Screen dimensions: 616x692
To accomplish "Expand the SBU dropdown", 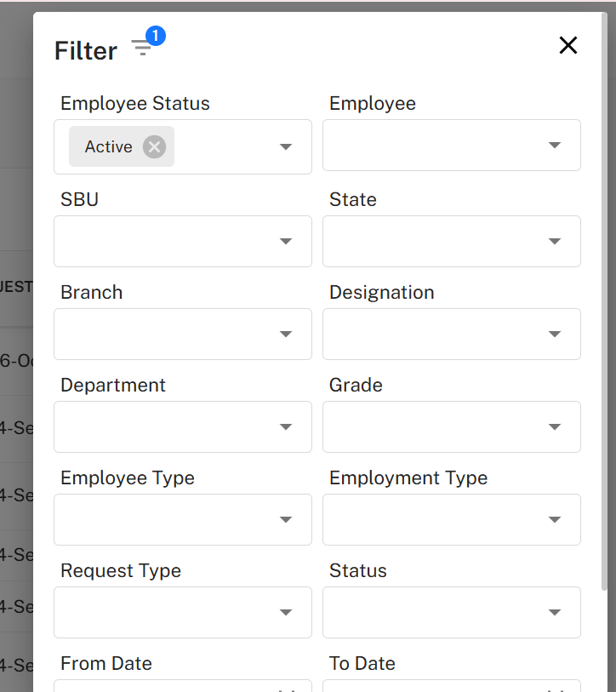I will click(286, 241).
